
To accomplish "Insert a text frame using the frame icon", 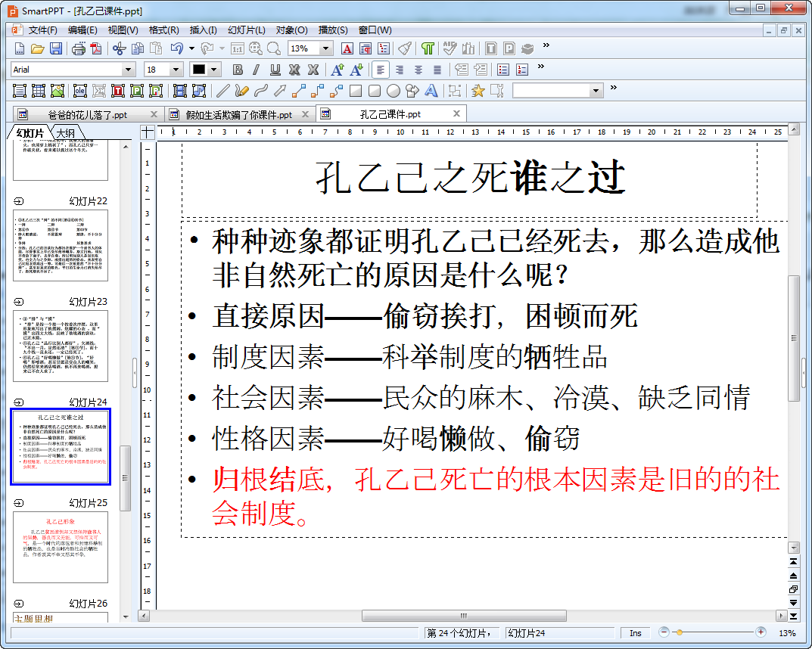I will (19, 91).
